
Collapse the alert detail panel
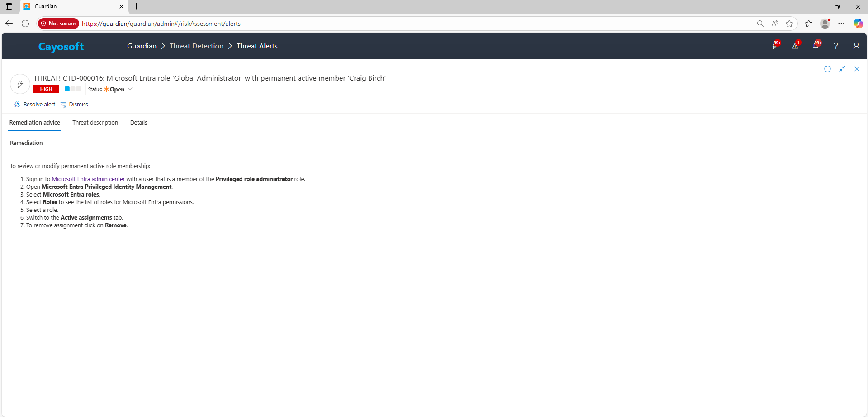coord(842,69)
